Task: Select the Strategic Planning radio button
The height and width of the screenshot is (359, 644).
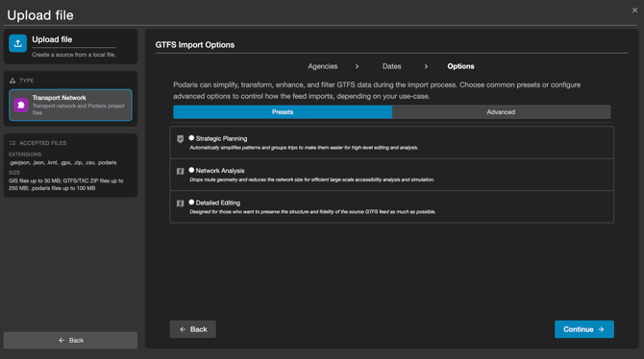Action: [191, 138]
